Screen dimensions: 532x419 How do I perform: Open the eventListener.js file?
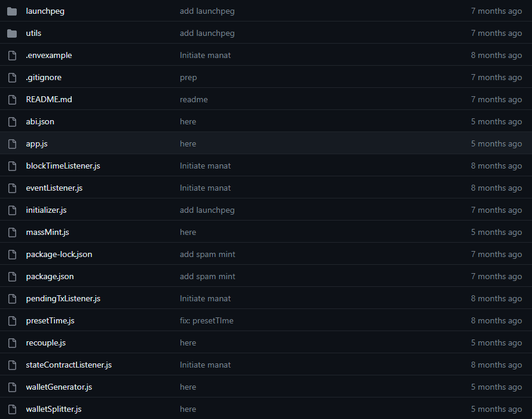[x=54, y=188]
